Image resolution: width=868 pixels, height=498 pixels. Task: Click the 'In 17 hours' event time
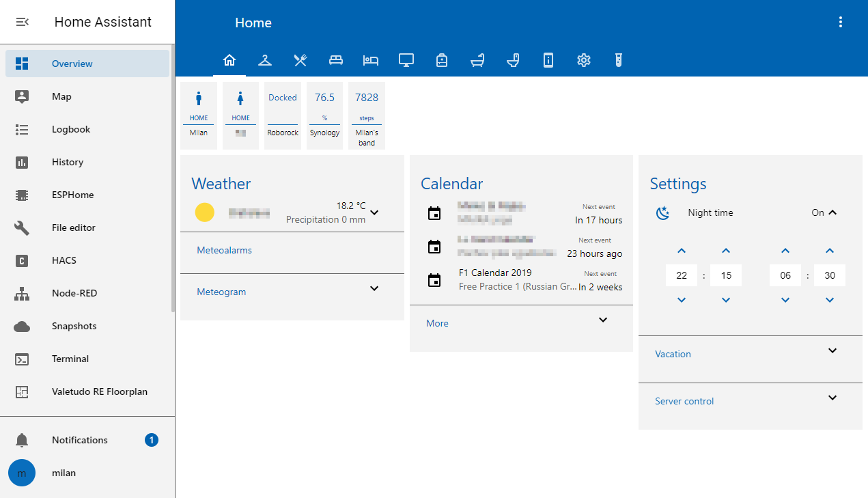coord(599,220)
